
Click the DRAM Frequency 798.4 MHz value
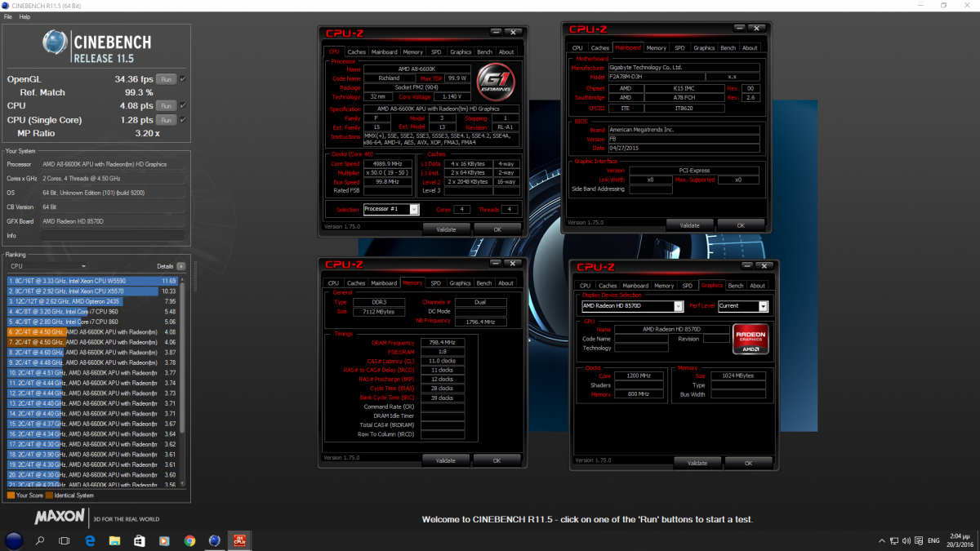tap(443, 342)
